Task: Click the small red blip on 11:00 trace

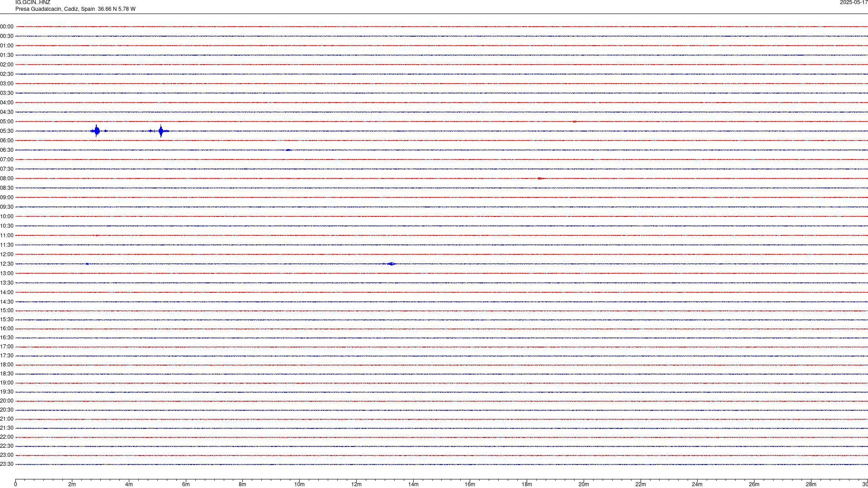Action: click(x=96, y=235)
